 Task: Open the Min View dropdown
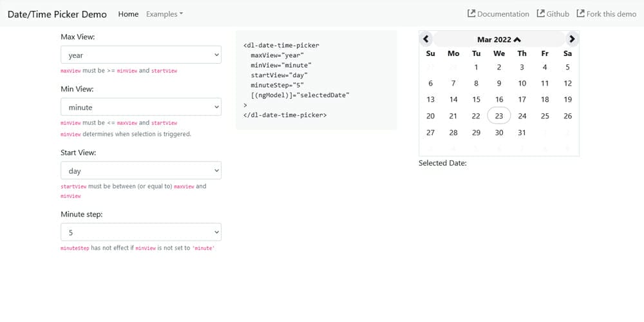[x=141, y=107]
